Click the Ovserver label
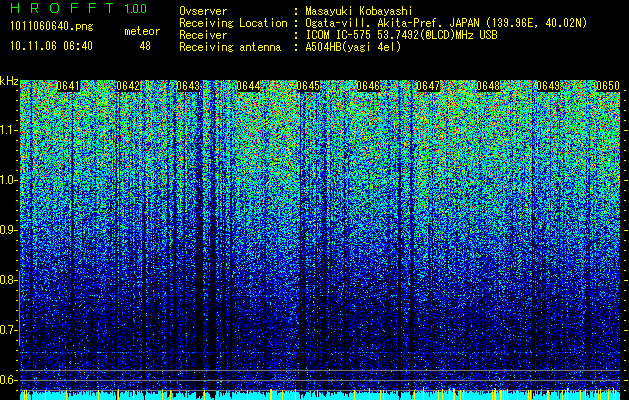Screen dimensions: 629x400 [x=203, y=11]
